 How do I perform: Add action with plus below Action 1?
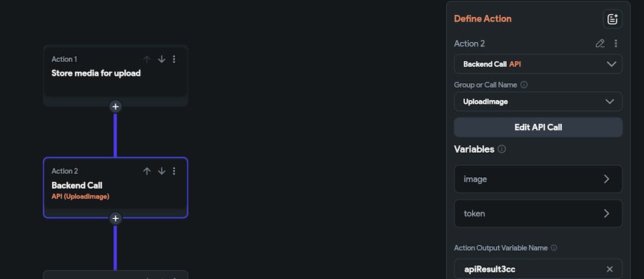115,107
